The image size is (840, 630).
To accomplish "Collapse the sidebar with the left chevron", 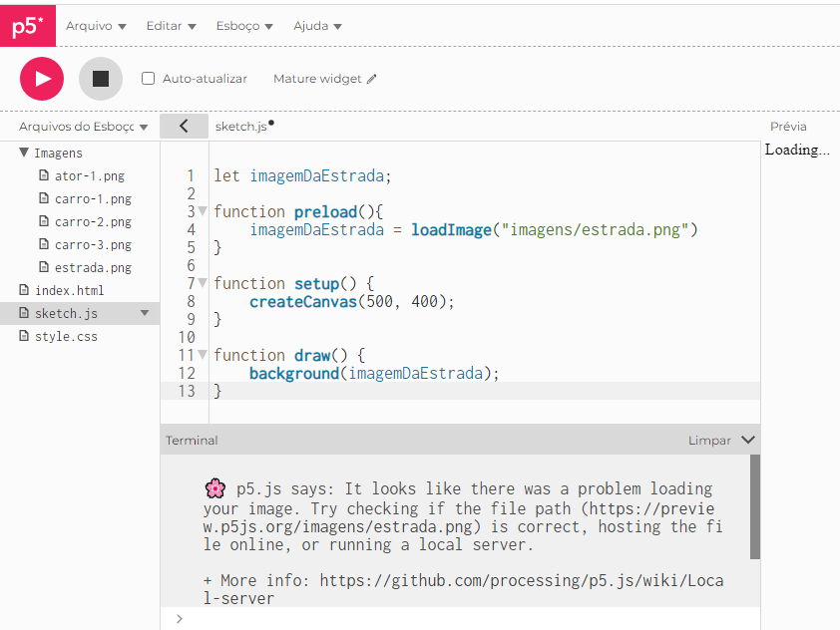I will (x=184, y=126).
